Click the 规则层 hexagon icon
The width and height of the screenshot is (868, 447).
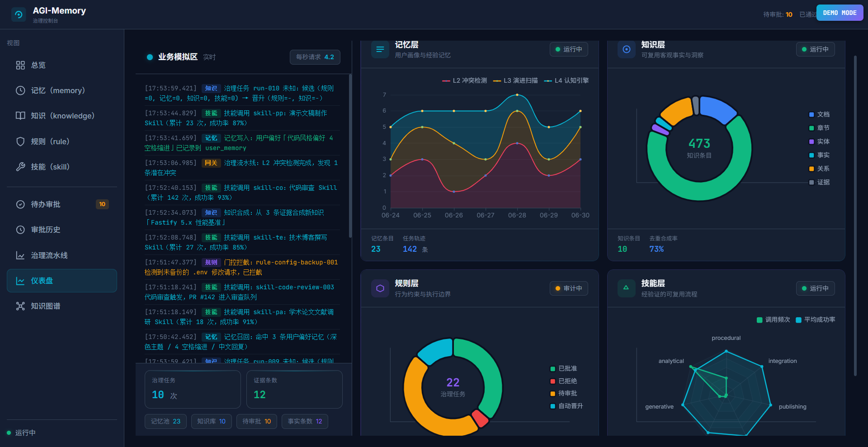[380, 288]
